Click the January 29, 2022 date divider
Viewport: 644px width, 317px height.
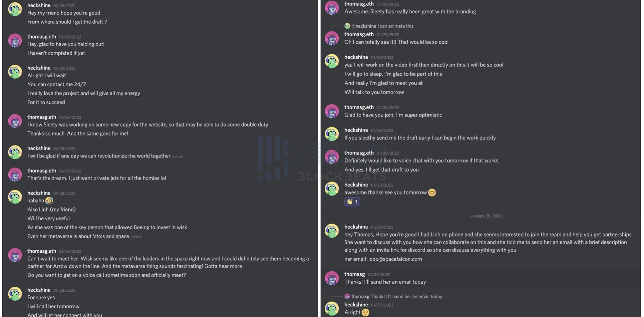tap(486, 216)
